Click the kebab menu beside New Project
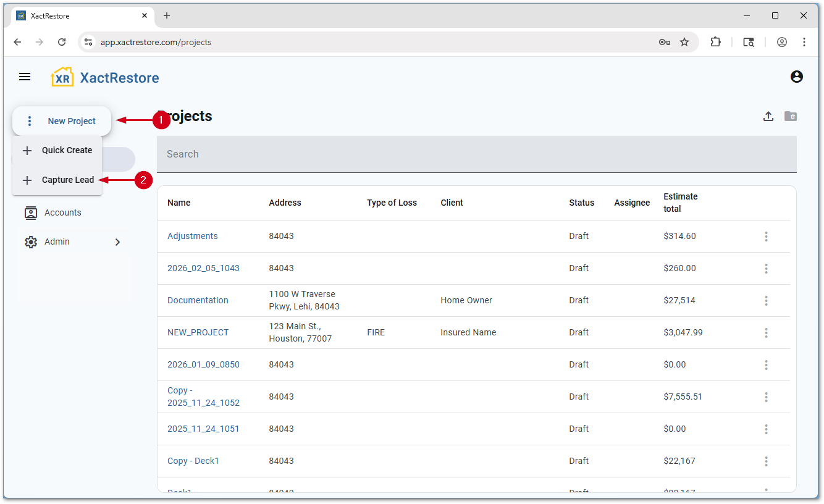This screenshot has height=504, width=824. [x=29, y=121]
